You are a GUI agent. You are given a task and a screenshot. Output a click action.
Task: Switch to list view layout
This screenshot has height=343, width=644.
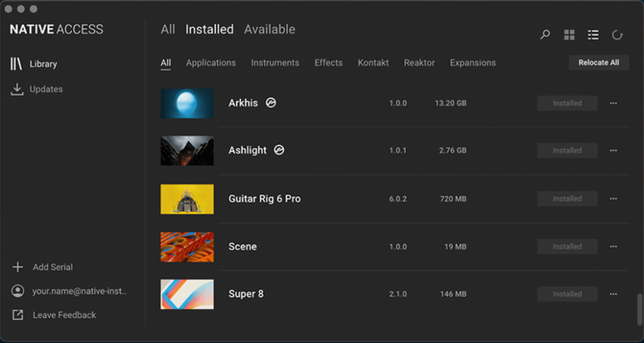point(593,35)
